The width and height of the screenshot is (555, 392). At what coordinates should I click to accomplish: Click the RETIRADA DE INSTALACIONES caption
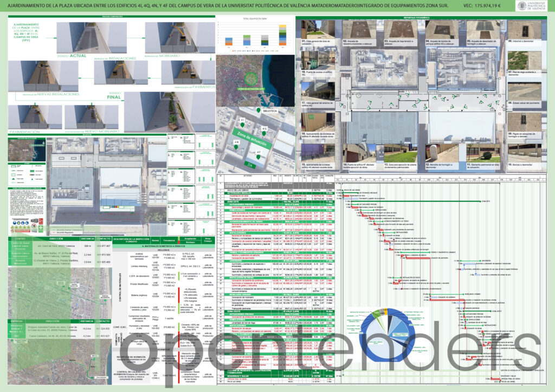(115, 58)
